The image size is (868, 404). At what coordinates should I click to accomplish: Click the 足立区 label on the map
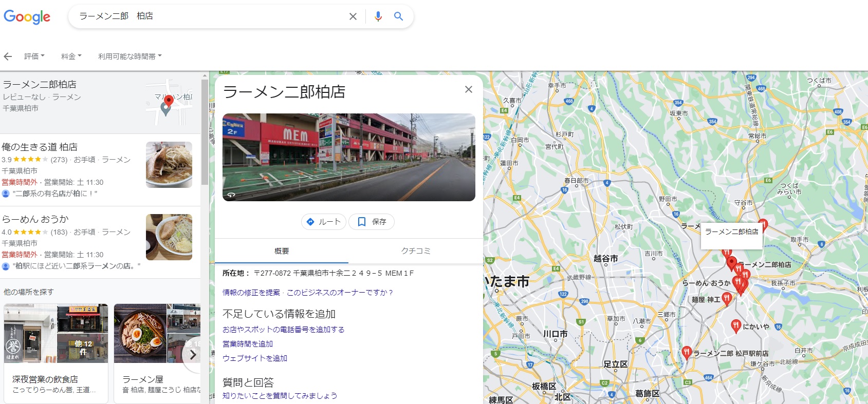616,364
